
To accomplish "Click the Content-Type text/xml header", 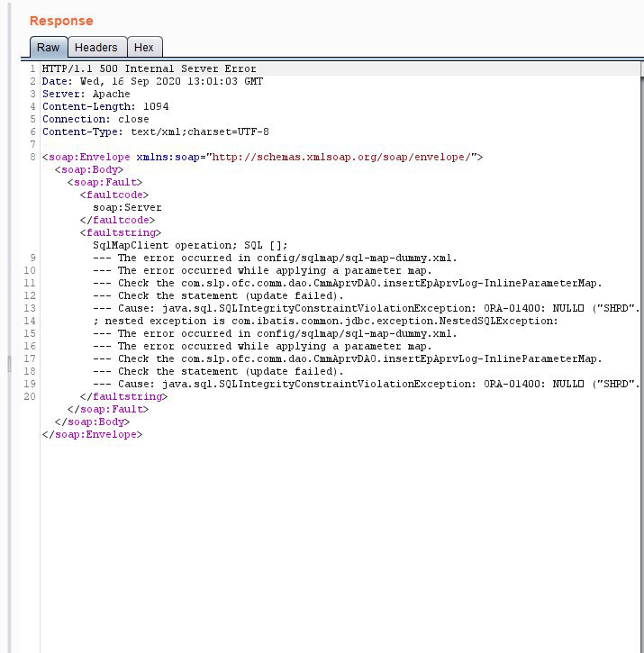I will click(x=156, y=132).
